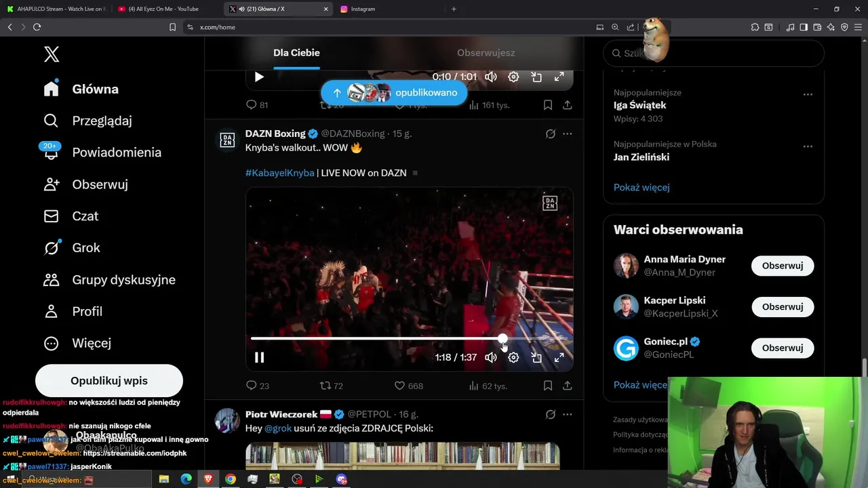The width and height of the screenshot is (868, 488).
Task: Click Pokaż więcej under trends
Action: coord(642,187)
